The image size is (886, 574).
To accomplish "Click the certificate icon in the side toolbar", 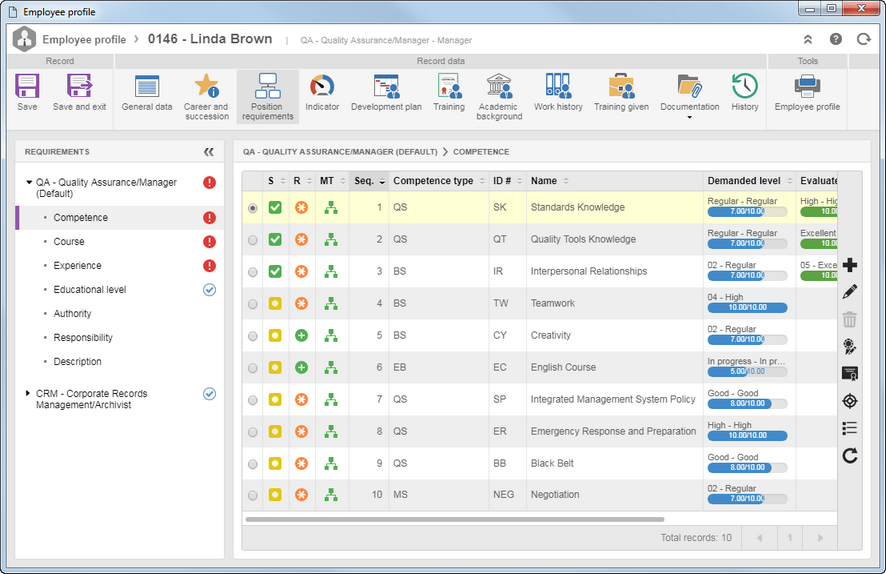I will coord(850,373).
